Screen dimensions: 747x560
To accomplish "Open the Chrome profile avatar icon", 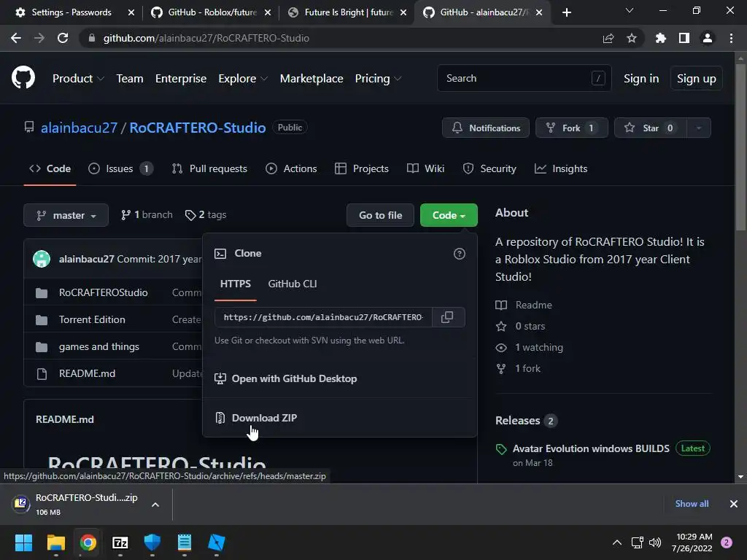I will (x=708, y=38).
